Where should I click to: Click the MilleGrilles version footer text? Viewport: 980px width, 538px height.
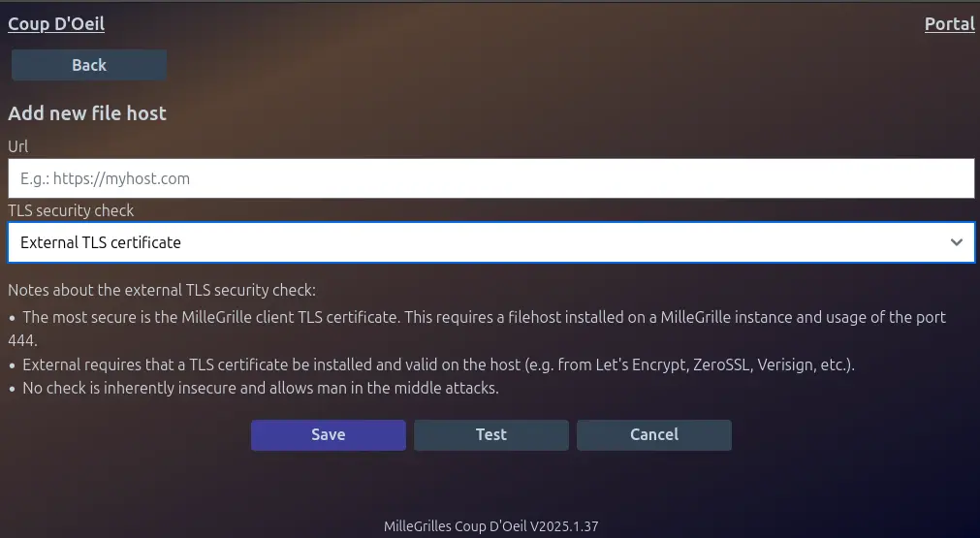490,526
